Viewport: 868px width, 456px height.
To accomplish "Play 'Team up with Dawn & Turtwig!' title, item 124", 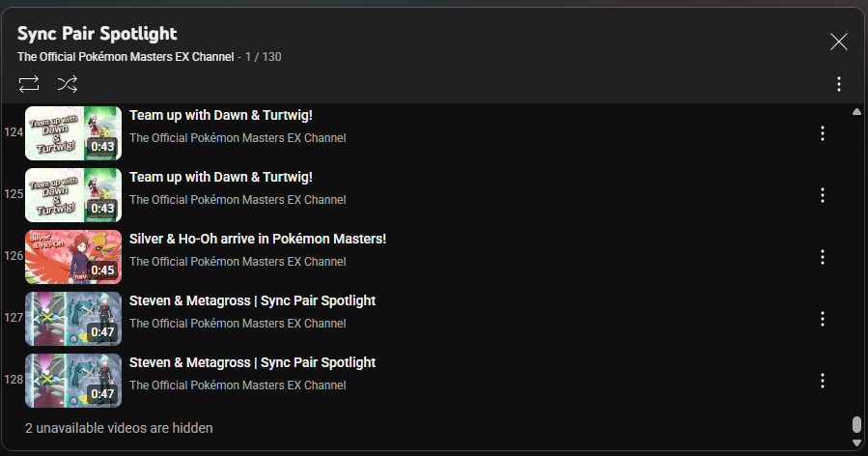I will (221, 115).
